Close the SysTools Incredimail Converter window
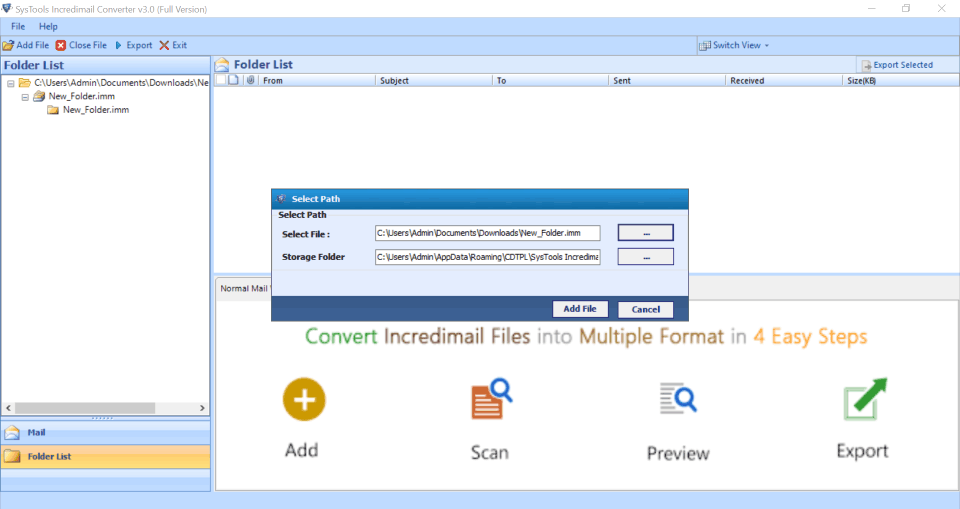This screenshot has height=509, width=960. 942,9
